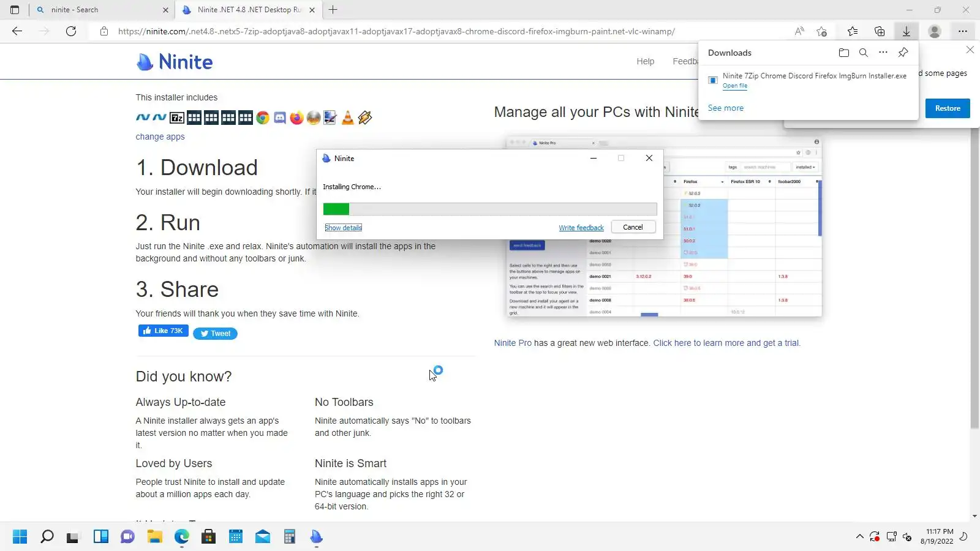
Task: Open the tab actions menu icon
Action: point(15,10)
